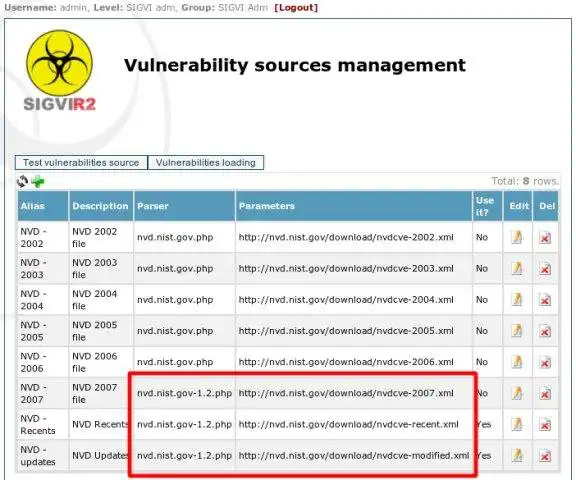This screenshot has height=480, width=576.
Task: Open the Vulnerabilities loading tab
Action: click(x=206, y=163)
